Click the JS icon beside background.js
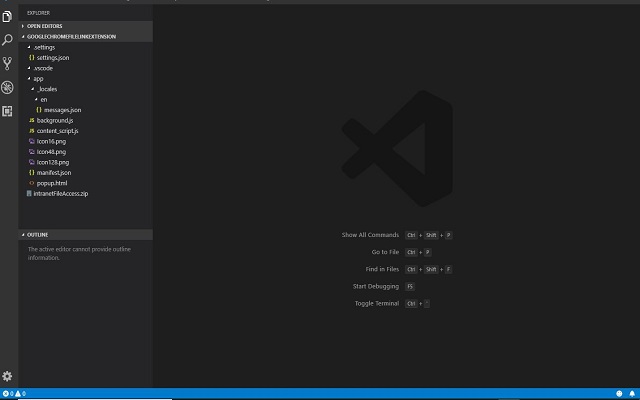The width and height of the screenshot is (640, 400). (31, 120)
